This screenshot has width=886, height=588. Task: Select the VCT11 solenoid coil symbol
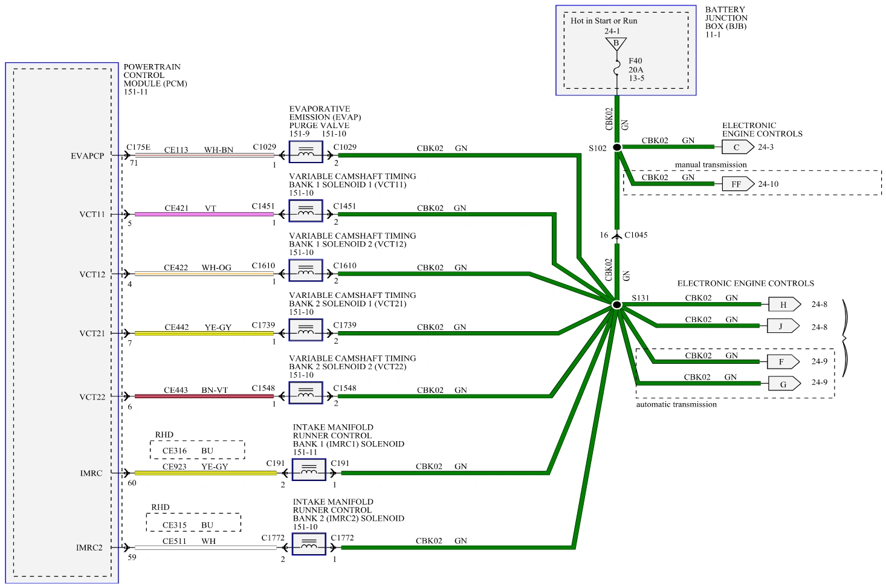[306, 211]
